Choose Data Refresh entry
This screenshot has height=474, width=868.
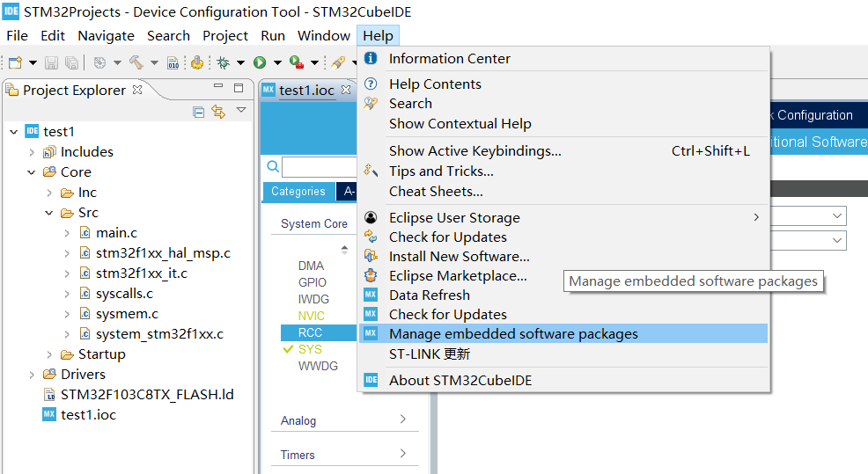pyautogui.click(x=563, y=295)
